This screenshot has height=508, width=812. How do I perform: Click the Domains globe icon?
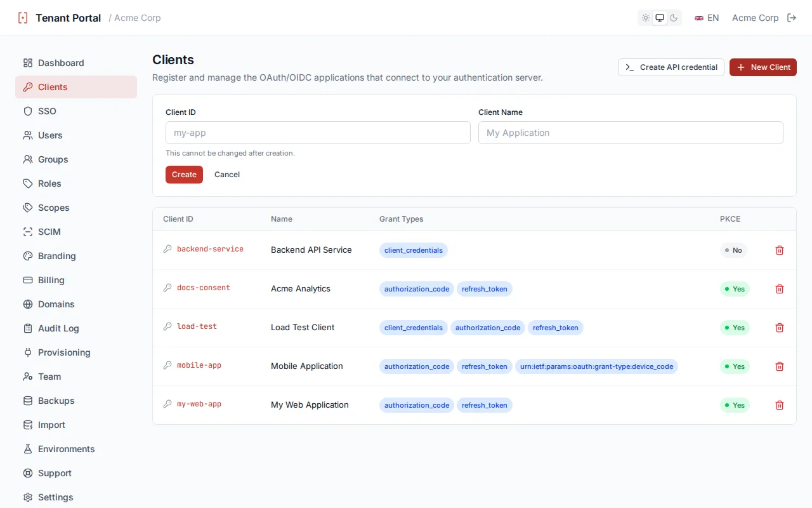(28, 304)
